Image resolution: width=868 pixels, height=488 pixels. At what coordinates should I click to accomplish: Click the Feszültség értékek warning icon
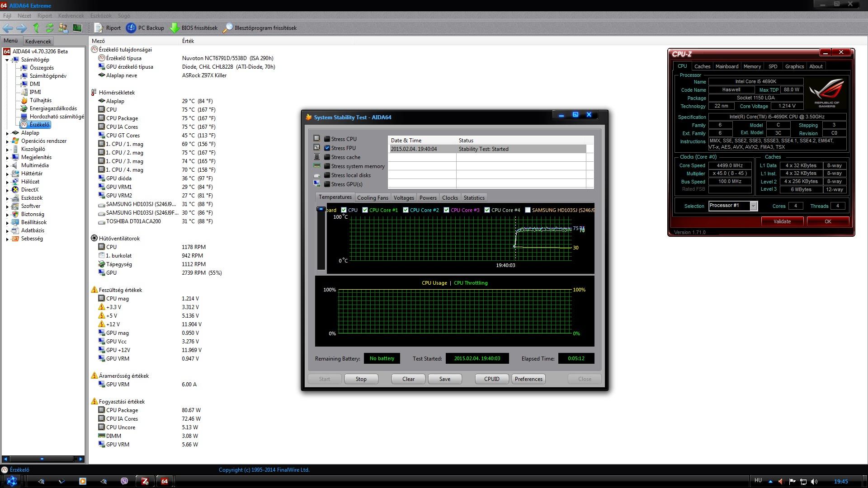[94, 290]
